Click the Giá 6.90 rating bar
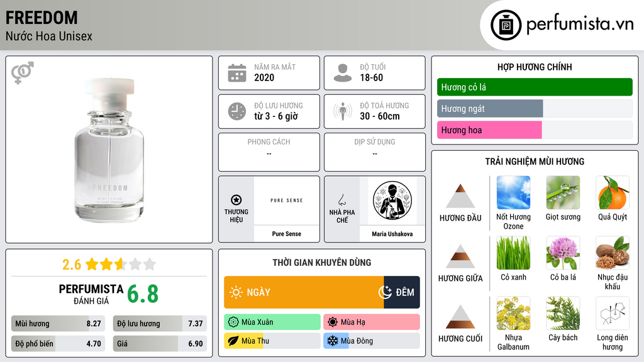This screenshot has width=644, height=362. coord(160,344)
